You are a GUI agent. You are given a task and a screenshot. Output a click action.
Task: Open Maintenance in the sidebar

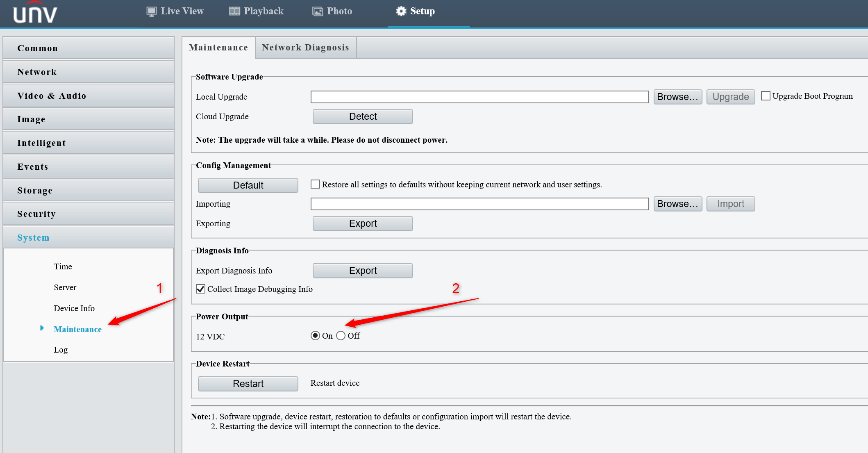(x=78, y=329)
